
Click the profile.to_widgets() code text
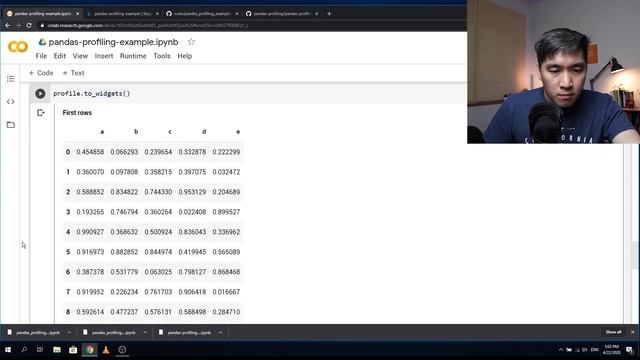point(92,93)
